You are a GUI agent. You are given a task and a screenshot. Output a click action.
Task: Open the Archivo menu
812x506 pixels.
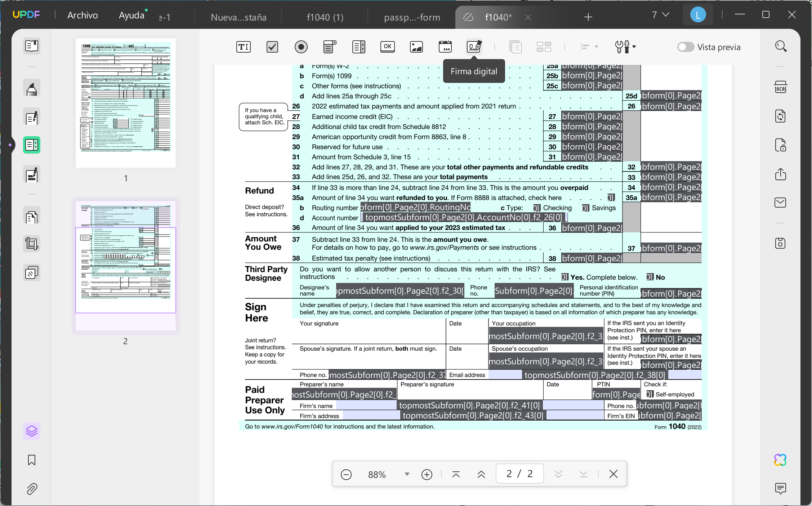(x=82, y=15)
